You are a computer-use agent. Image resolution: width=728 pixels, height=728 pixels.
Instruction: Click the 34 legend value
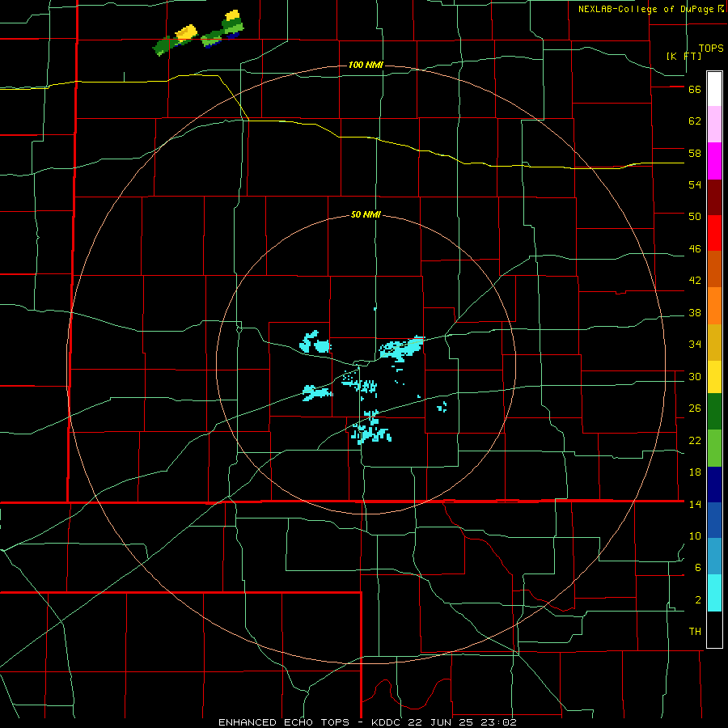695,345
